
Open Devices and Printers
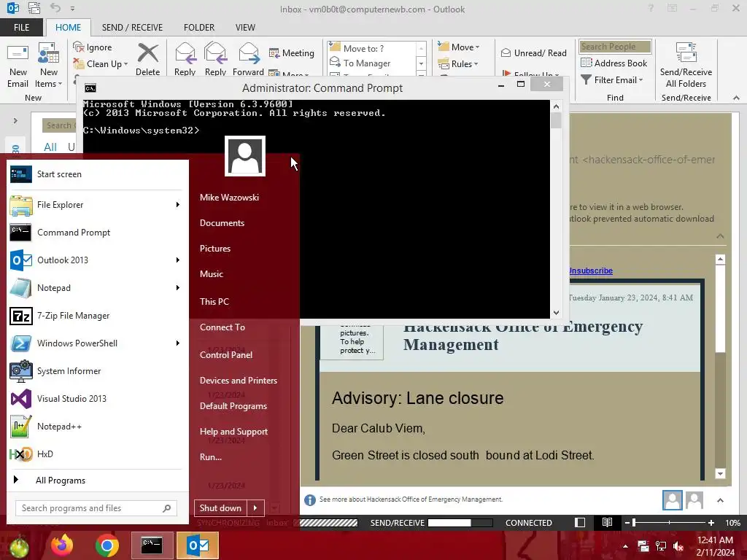click(x=239, y=381)
